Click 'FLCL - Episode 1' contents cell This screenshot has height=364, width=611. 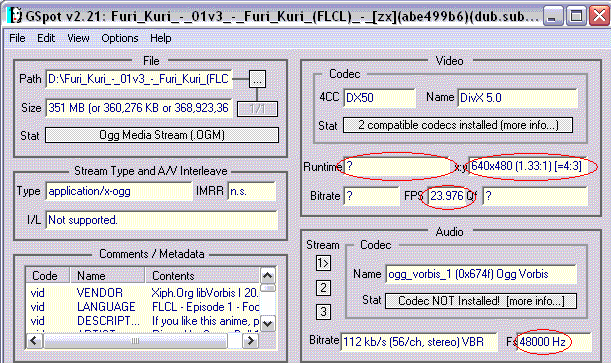[x=205, y=307]
